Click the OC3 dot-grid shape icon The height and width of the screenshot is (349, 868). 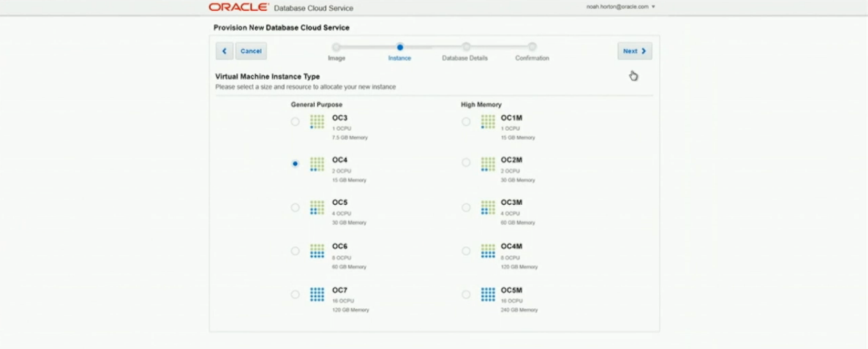click(x=317, y=122)
